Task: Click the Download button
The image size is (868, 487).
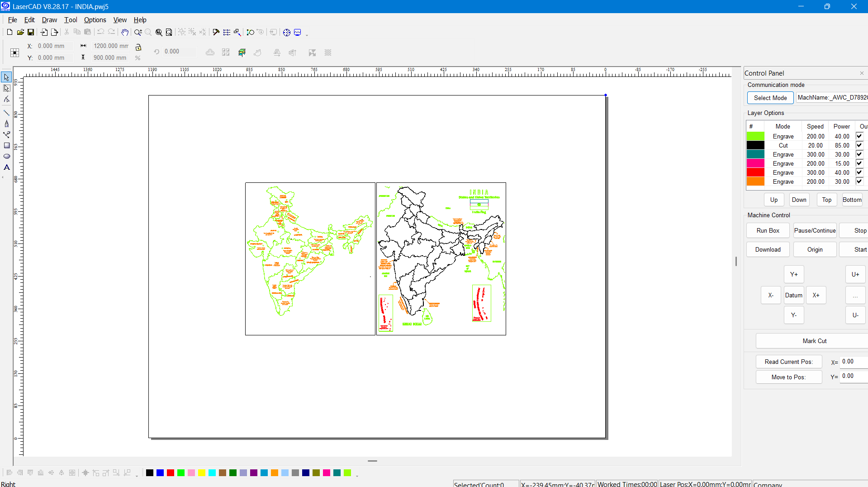Action: click(768, 249)
